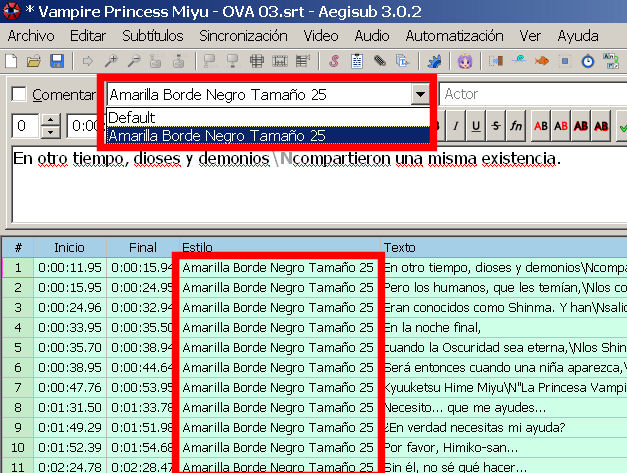627x473 pixels.
Task: Click the Estilo column header
Action: [197, 246]
